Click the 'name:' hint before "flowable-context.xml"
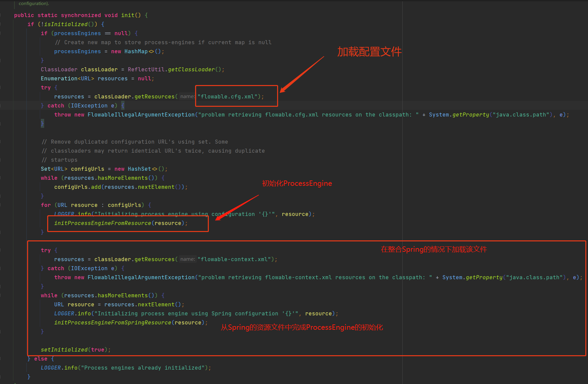Screen dimensions: 588x384 click(187, 259)
